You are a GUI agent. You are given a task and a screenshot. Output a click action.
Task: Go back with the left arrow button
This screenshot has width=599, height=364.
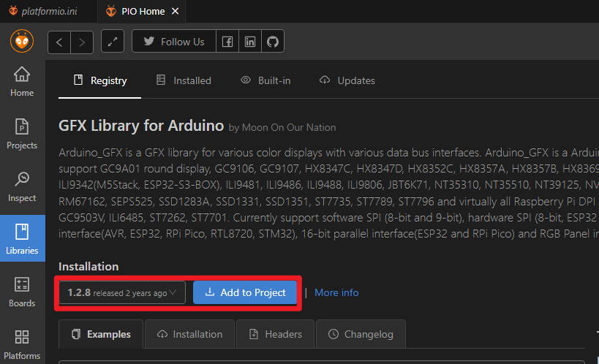59,42
